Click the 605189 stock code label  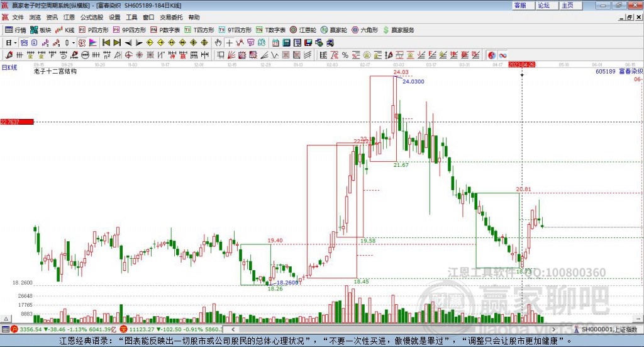pos(606,72)
